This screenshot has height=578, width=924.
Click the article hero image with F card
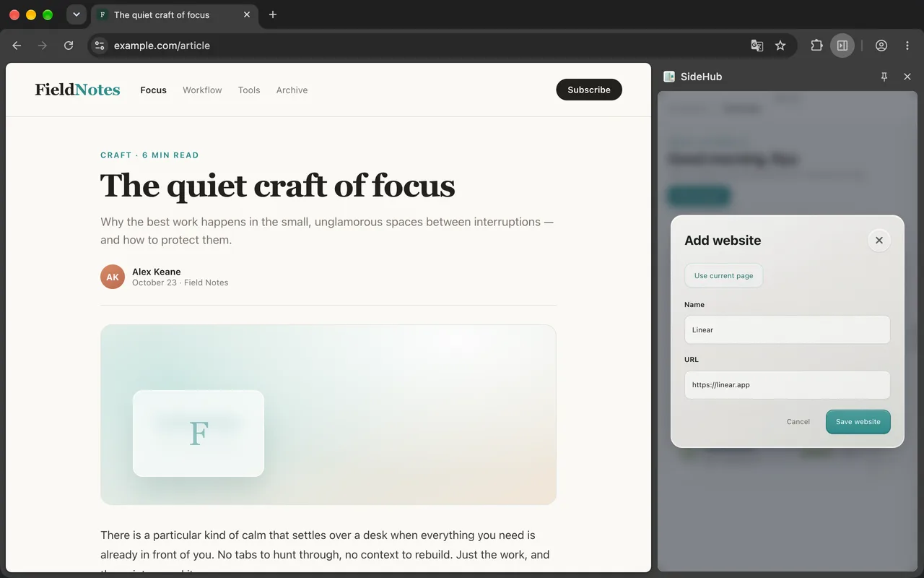pyautogui.click(x=328, y=415)
